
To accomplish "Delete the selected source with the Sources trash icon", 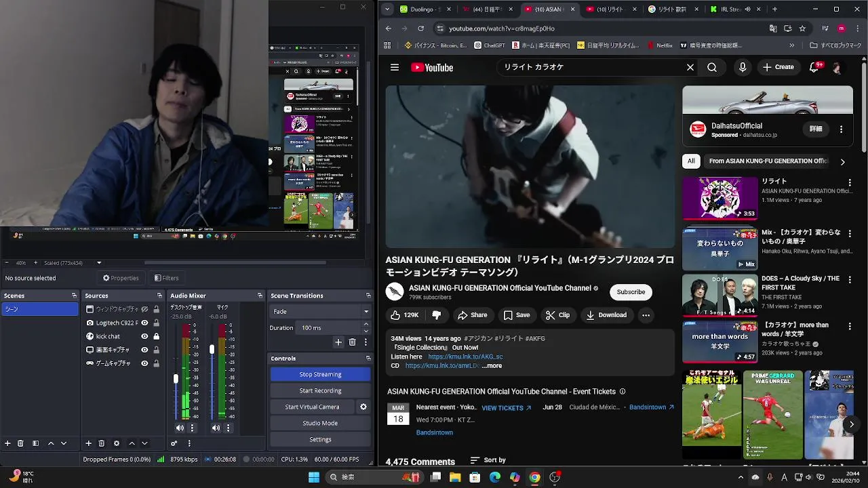I will click(101, 443).
